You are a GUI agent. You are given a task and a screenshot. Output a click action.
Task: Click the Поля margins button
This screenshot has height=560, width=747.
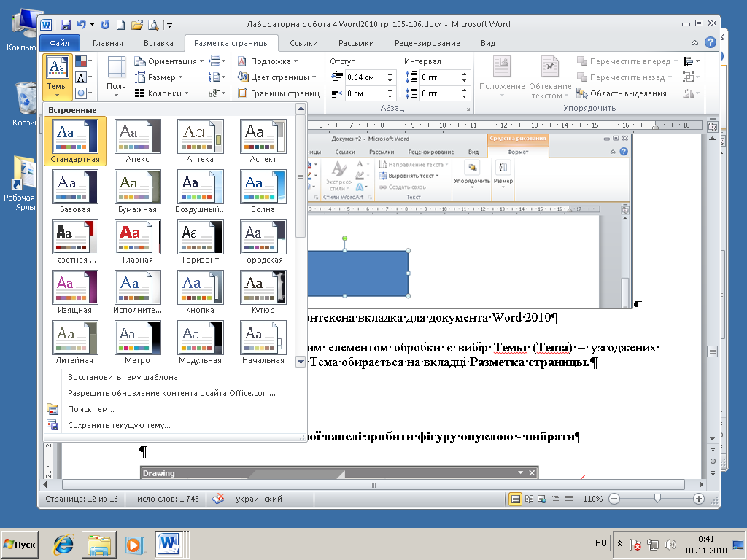[x=116, y=77]
